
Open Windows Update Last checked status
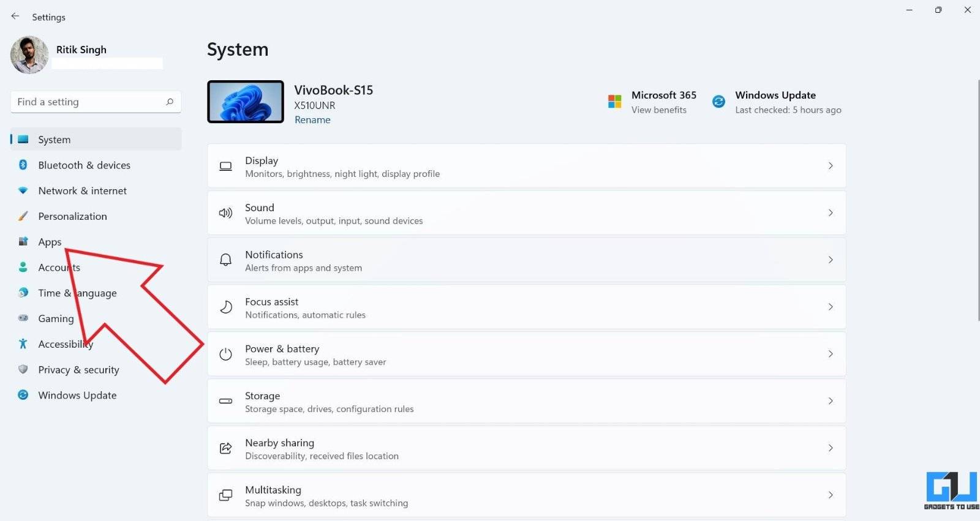click(788, 110)
